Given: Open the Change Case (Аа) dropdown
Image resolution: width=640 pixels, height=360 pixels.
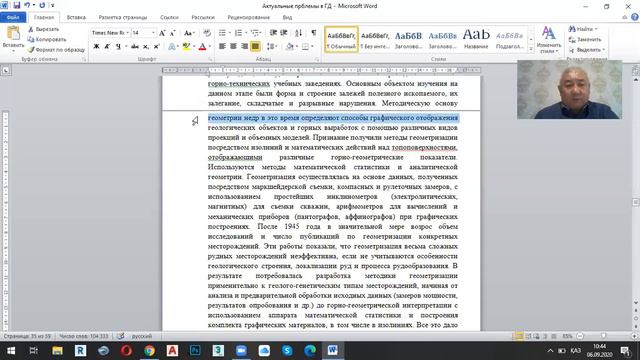Looking at the screenshot, I should tap(189, 33).
